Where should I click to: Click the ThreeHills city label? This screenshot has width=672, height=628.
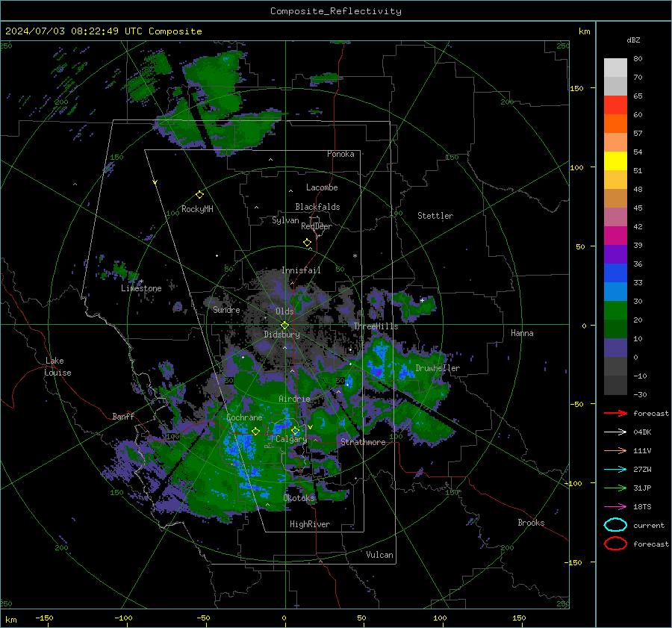point(376,326)
